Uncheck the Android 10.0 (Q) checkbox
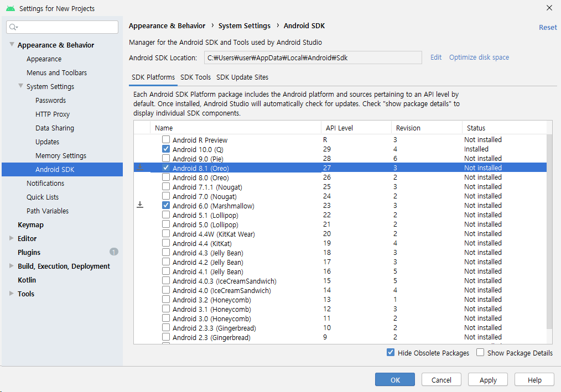 166,149
